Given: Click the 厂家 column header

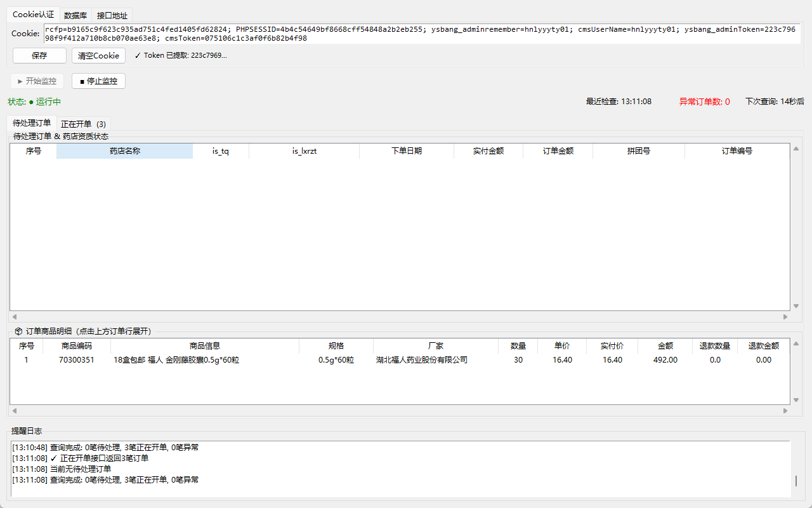Looking at the screenshot, I should [x=436, y=346].
